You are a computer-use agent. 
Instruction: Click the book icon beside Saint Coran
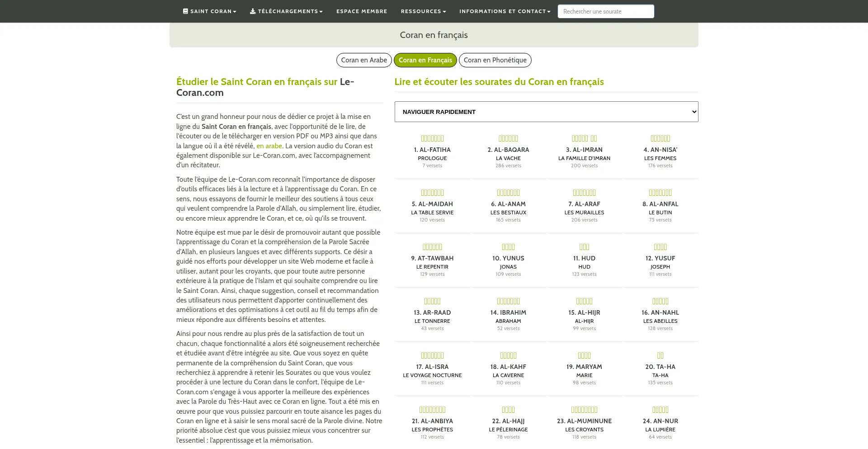[185, 11]
